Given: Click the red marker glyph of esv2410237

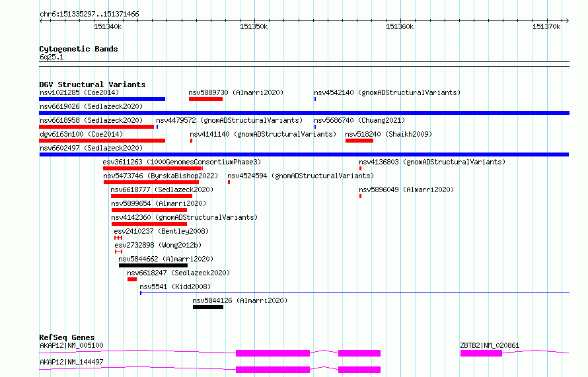Looking at the screenshot, I should [x=118, y=238].
